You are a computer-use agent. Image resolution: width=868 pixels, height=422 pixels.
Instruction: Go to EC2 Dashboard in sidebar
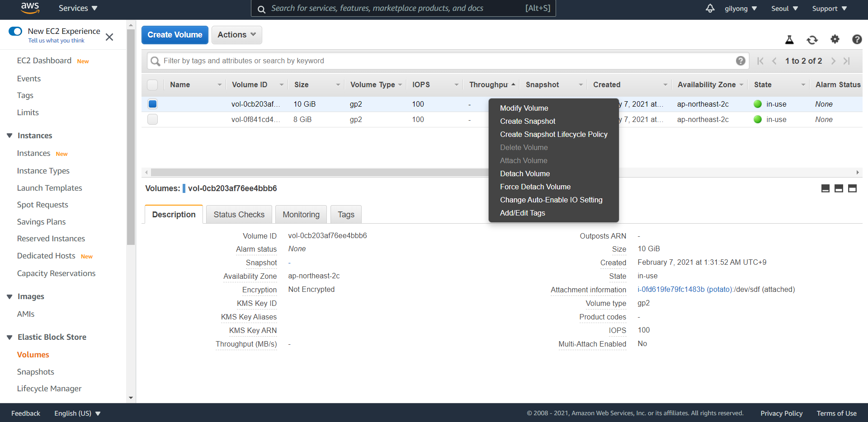point(44,61)
